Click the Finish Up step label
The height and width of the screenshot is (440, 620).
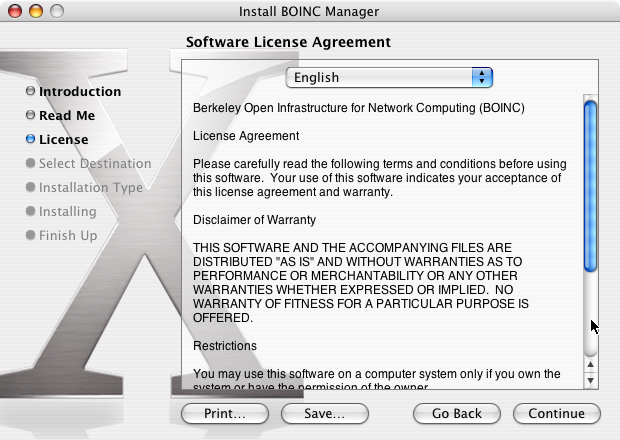pos(68,235)
